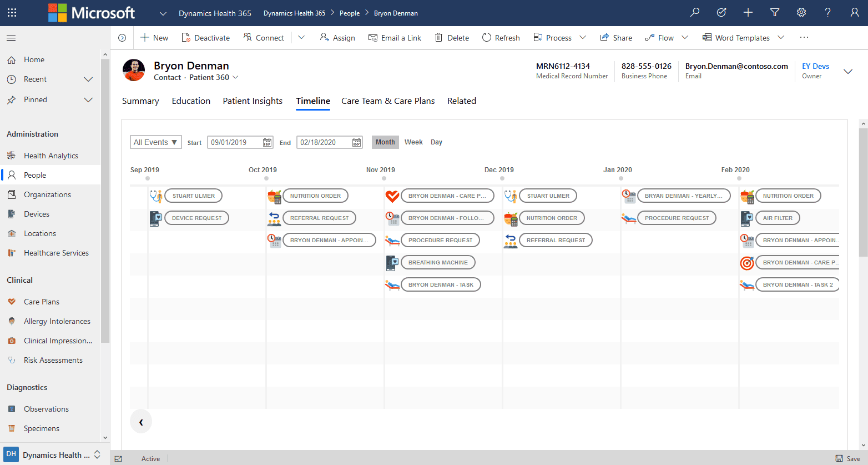This screenshot has width=868, height=465.
Task: Click New in the command bar
Action: pyautogui.click(x=154, y=38)
